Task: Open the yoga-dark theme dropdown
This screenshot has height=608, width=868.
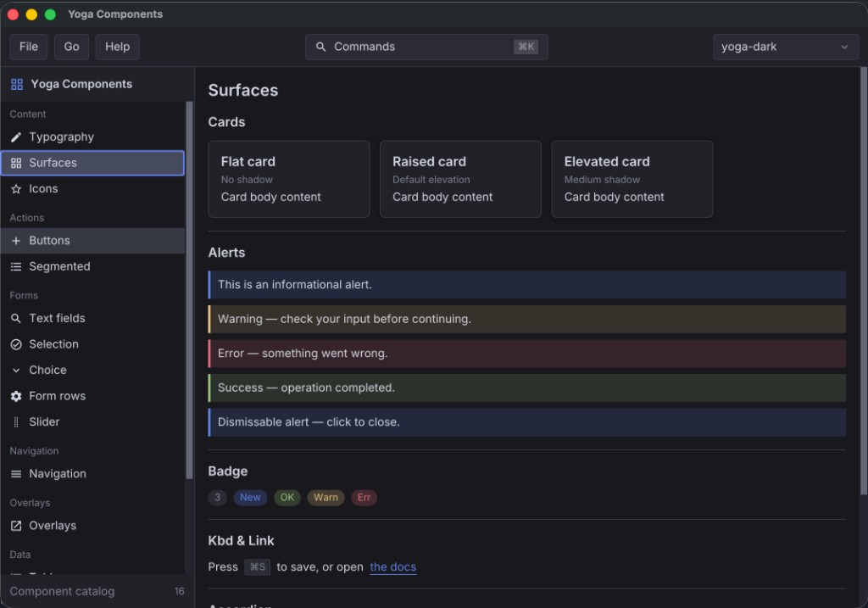Action: click(786, 47)
